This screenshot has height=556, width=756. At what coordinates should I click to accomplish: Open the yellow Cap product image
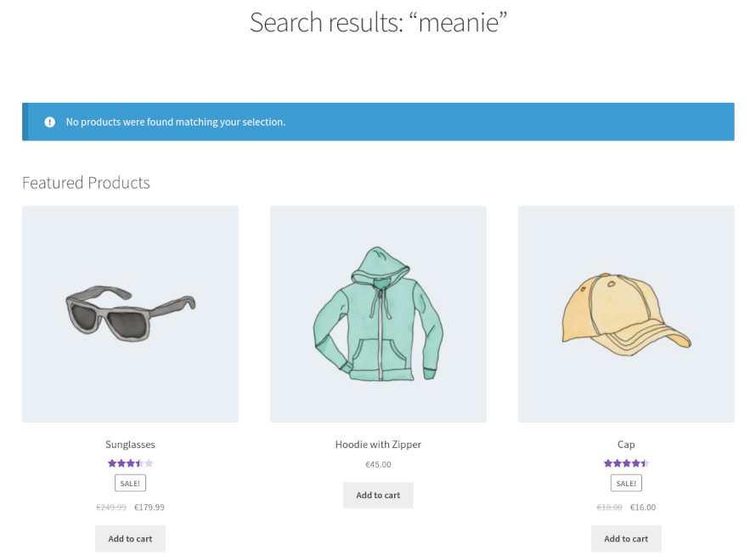coord(626,315)
